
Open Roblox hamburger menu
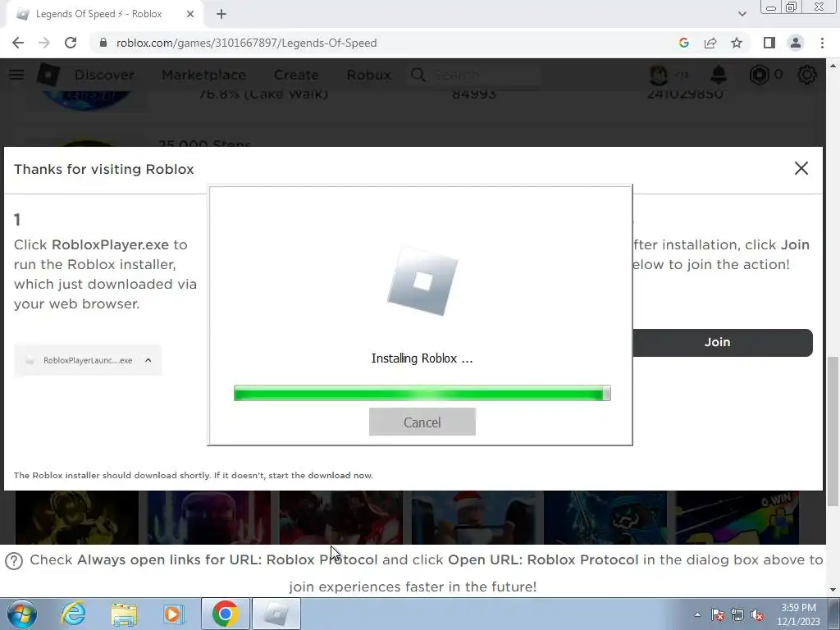(x=16, y=75)
